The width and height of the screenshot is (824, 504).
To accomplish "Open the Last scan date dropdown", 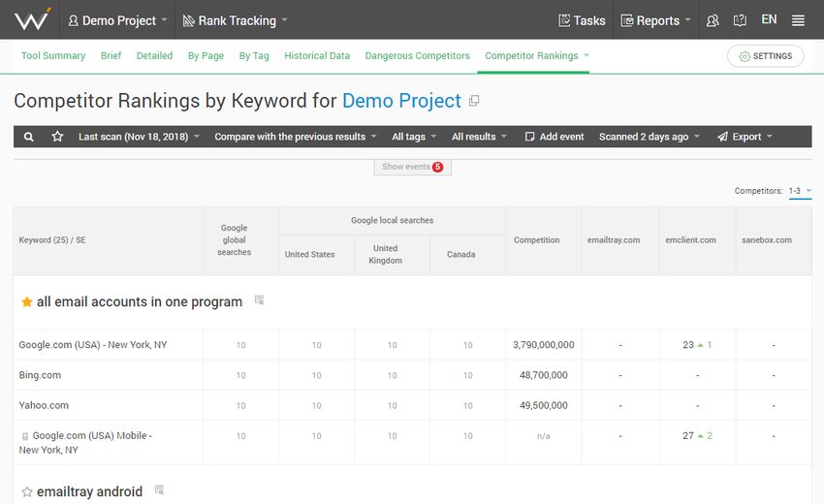I will click(x=139, y=137).
